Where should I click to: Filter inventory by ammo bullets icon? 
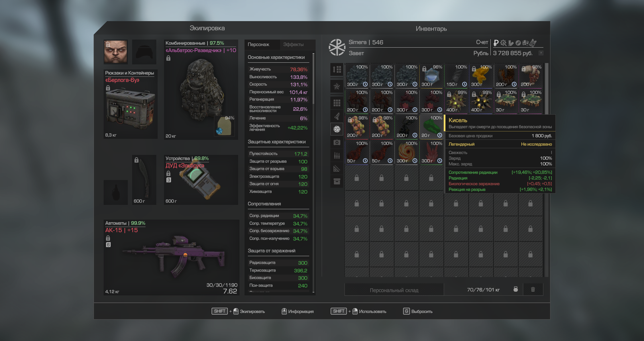pos(337,155)
